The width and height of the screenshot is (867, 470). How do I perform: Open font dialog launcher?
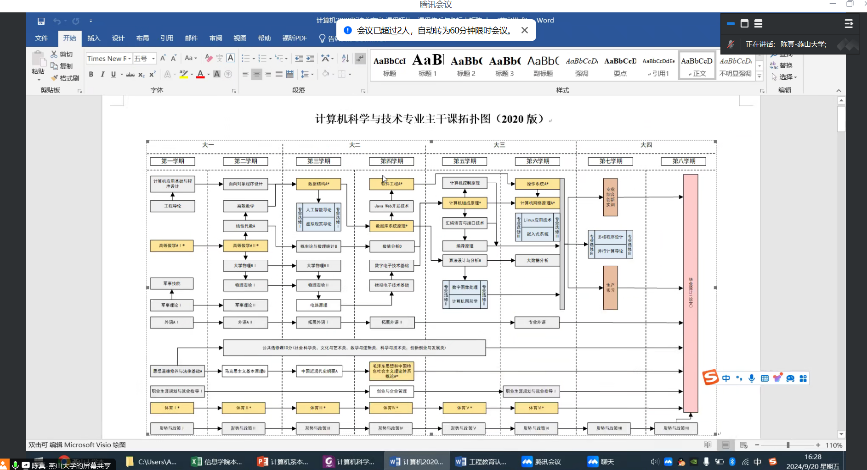click(234, 90)
